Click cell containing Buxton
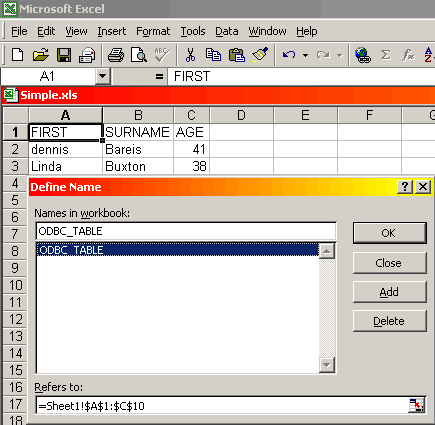 (138, 166)
